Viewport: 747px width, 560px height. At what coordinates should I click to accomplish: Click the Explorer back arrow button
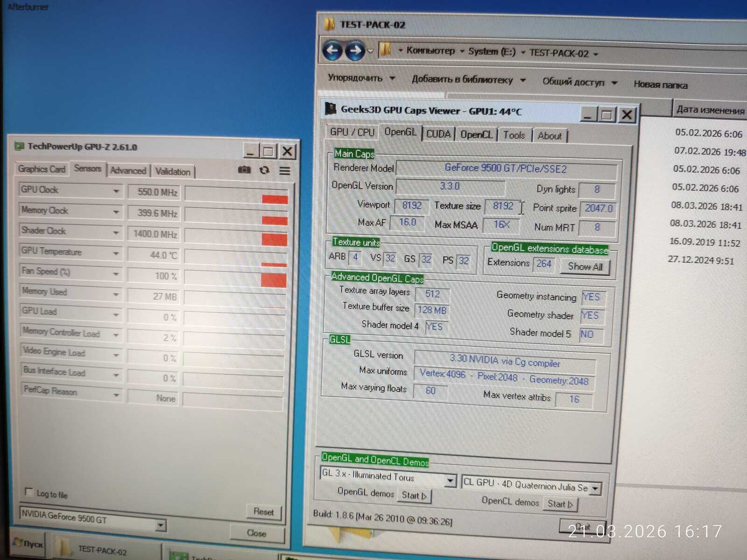332,50
